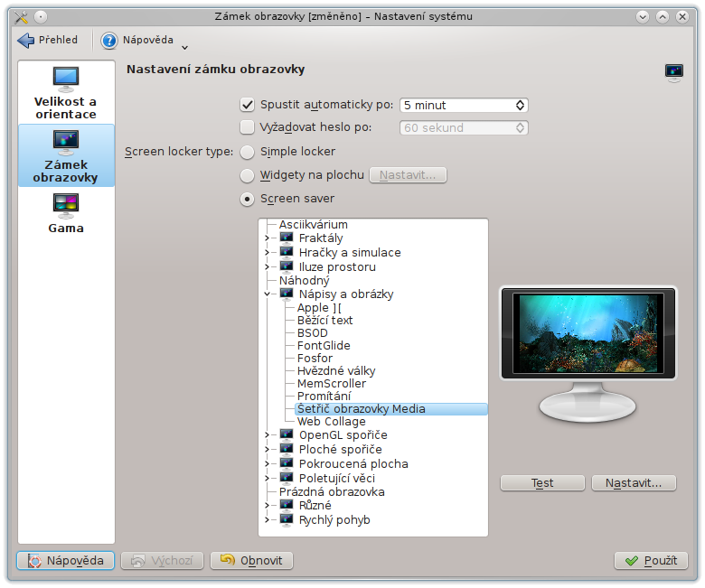Select Screen saver radio button
705x588 pixels.
tap(247, 199)
